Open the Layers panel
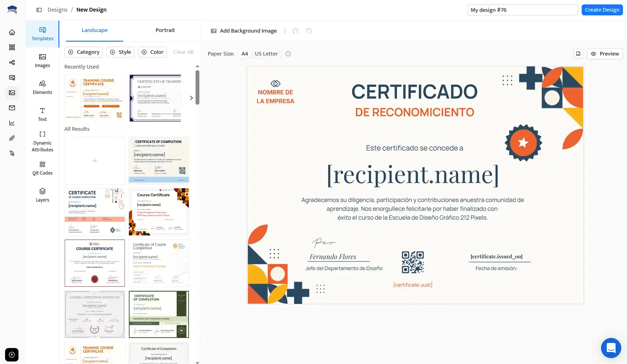Screen dimensions: 627x364 pos(42,195)
